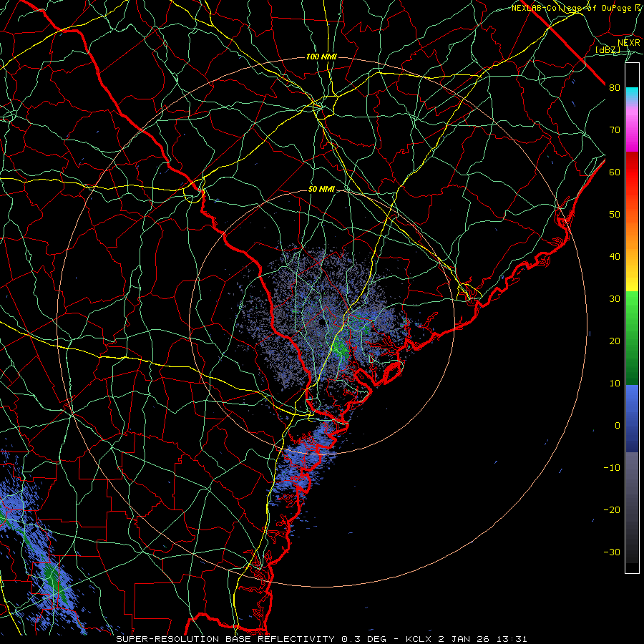Viewport: 644px width, 644px height.
Task: Click the dBZ units label
Action: [608, 49]
